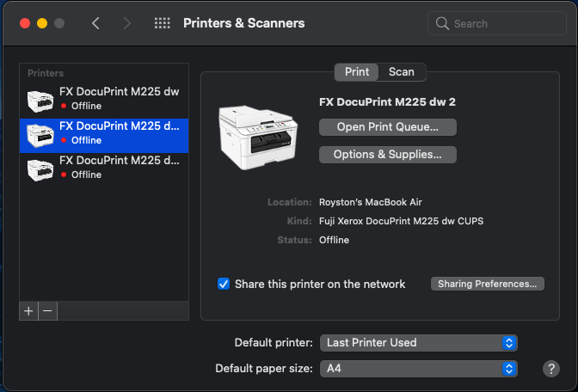This screenshot has height=392, width=578.
Task: Open the help question mark button
Action: (551, 369)
